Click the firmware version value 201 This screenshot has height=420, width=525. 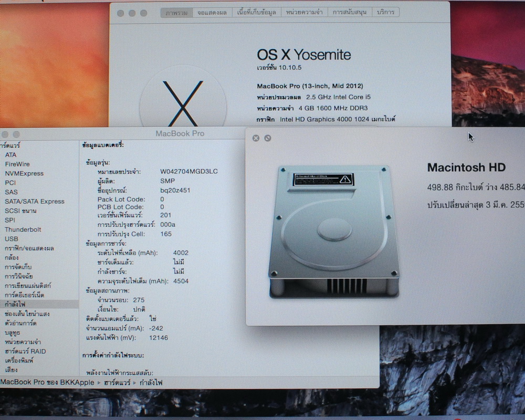point(165,215)
